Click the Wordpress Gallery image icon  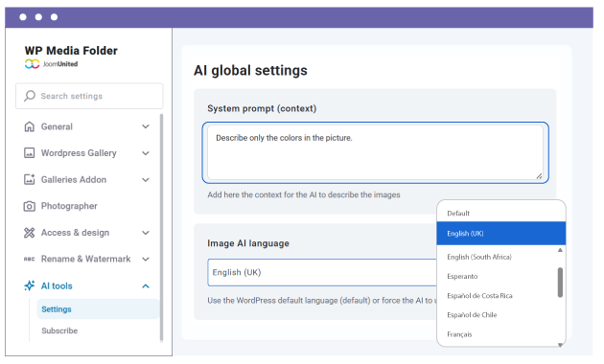[30, 153]
